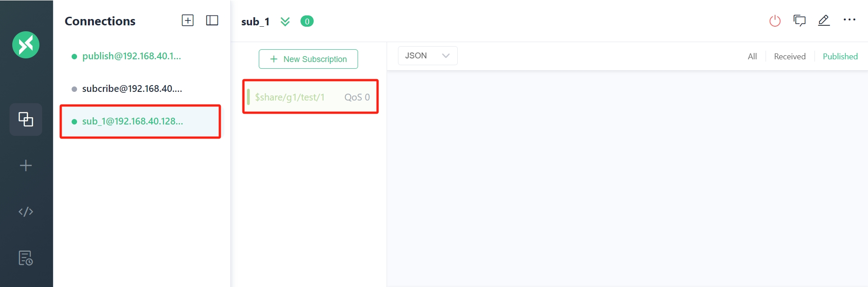The width and height of the screenshot is (868, 287).
Task: Edit connection with the pencil icon
Action: tap(824, 20)
